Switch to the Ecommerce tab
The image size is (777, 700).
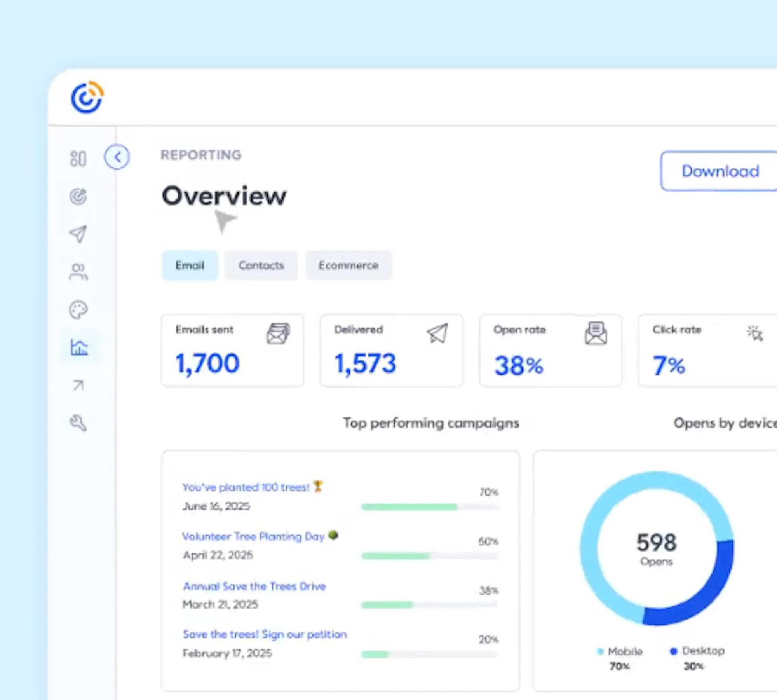pos(348,265)
